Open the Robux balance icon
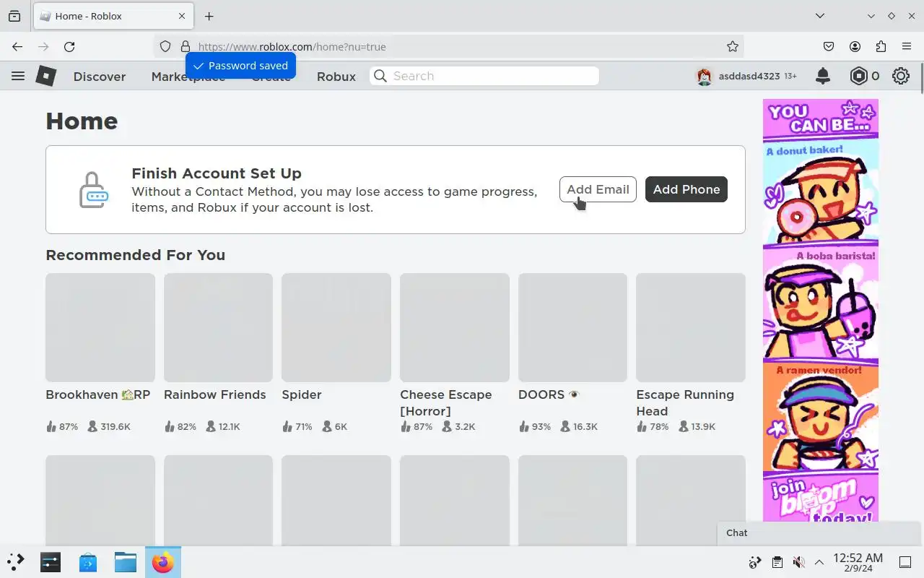The width and height of the screenshot is (924, 578). click(858, 76)
